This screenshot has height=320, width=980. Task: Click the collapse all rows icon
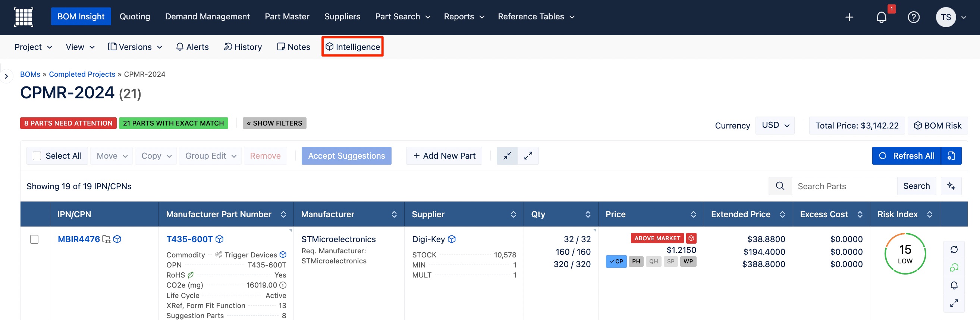[x=507, y=156]
